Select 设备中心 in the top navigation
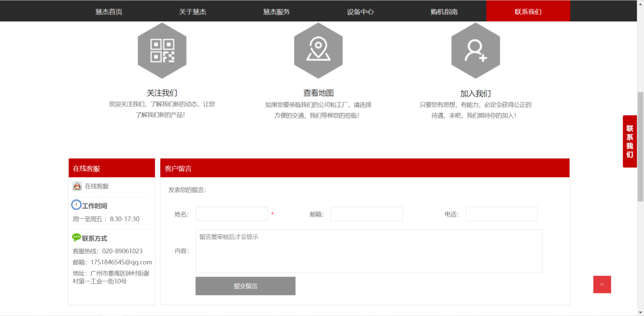The width and height of the screenshot is (644, 316). 360,12
